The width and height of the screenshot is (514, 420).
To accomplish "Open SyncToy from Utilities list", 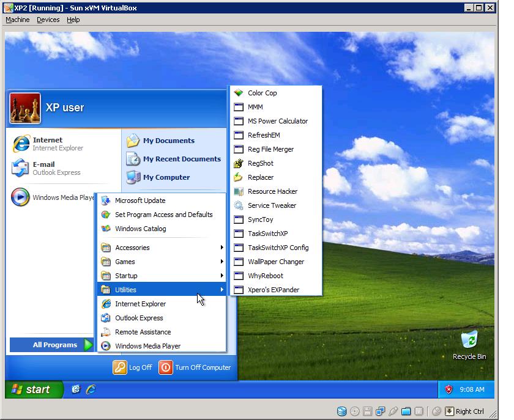I will (276, 219).
